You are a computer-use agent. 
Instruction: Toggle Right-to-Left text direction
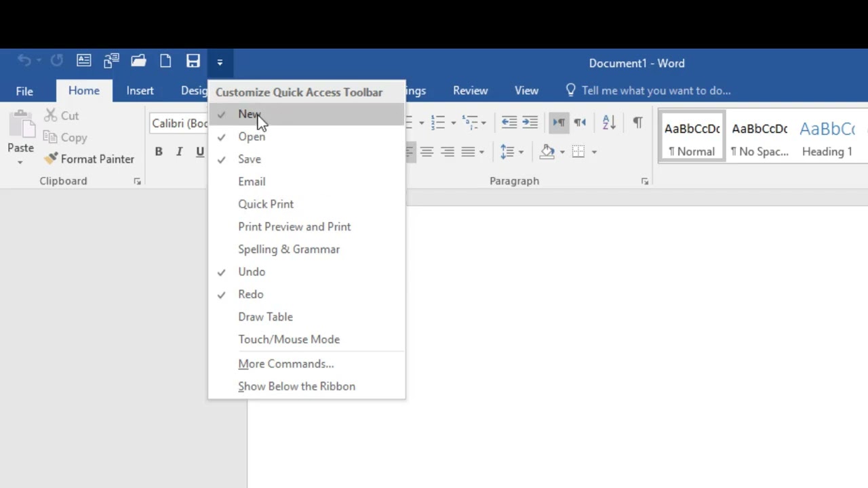pos(580,123)
